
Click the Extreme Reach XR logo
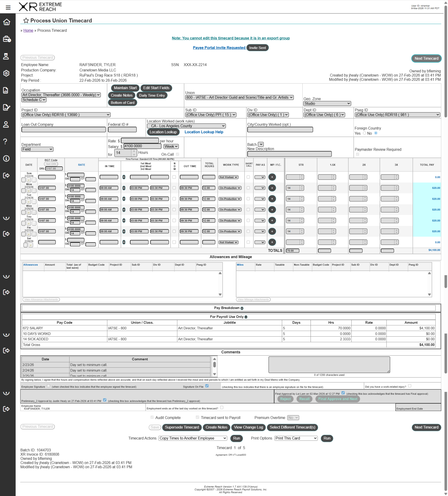pos(40,7)
